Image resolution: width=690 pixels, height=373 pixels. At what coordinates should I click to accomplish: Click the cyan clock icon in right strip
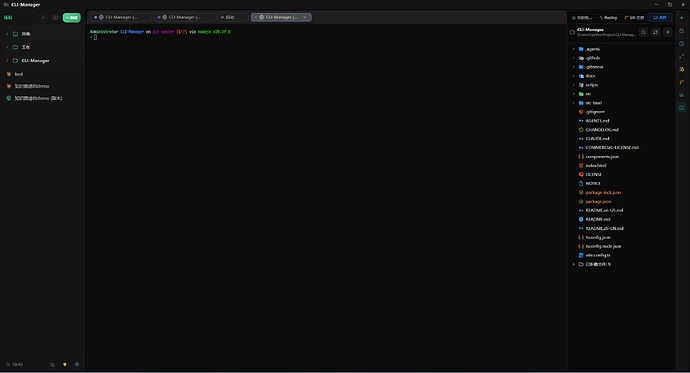click(x=682, y=44)
